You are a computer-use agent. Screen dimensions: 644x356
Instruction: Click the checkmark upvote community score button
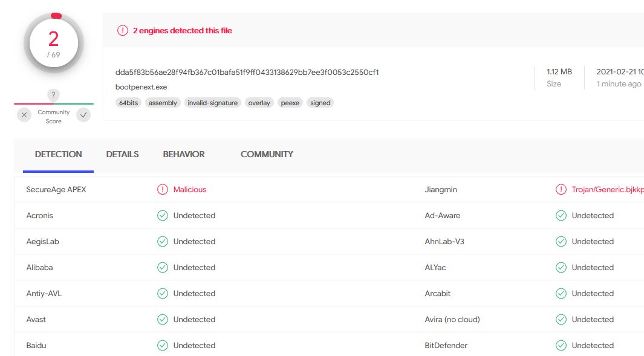83,115
